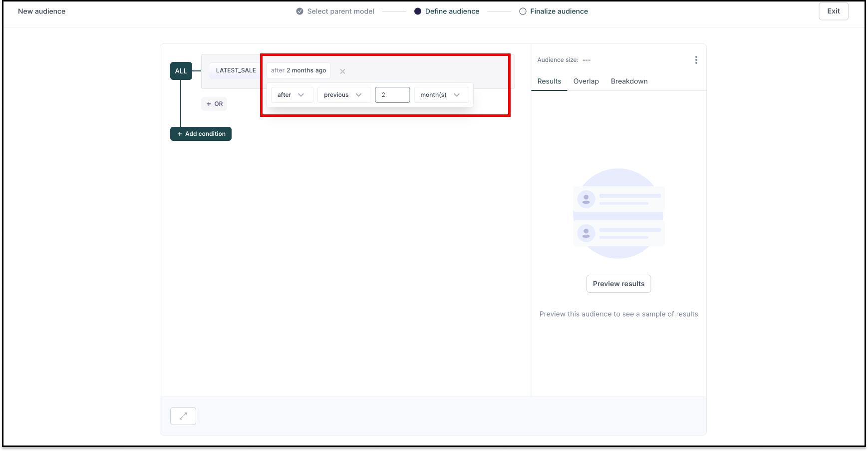
Task: Expand the month(s) unit dropdown
Action: point(441,95)
